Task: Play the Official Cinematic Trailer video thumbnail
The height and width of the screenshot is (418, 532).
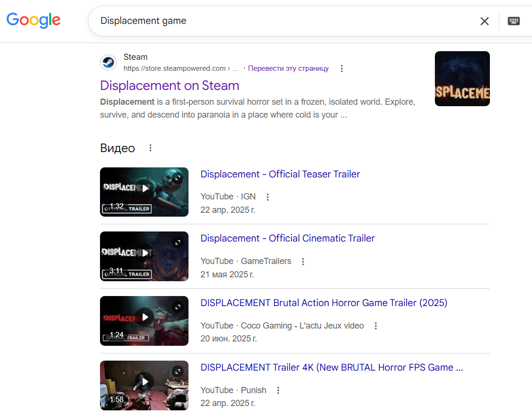Action: coord(144,256)
